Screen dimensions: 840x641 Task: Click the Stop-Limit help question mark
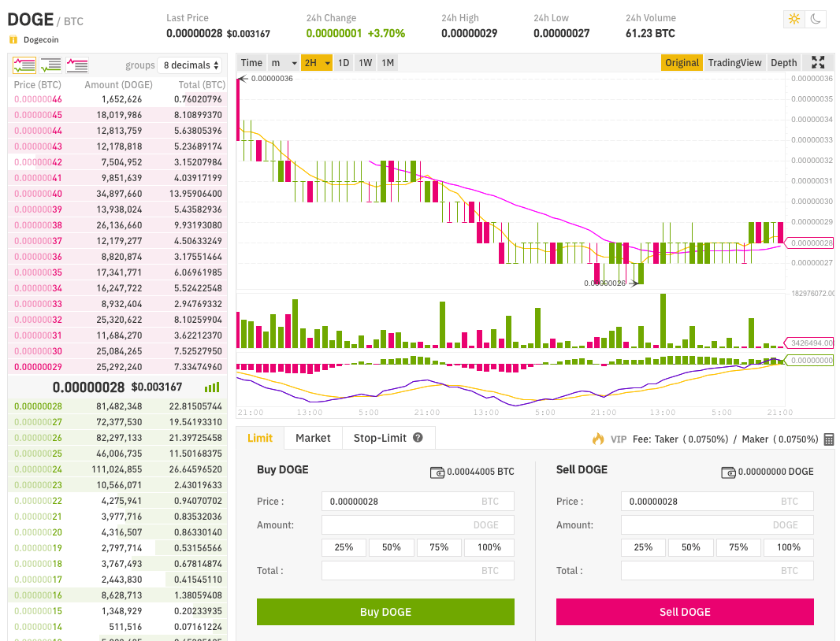pyautogui.click(x=418, y=438)
